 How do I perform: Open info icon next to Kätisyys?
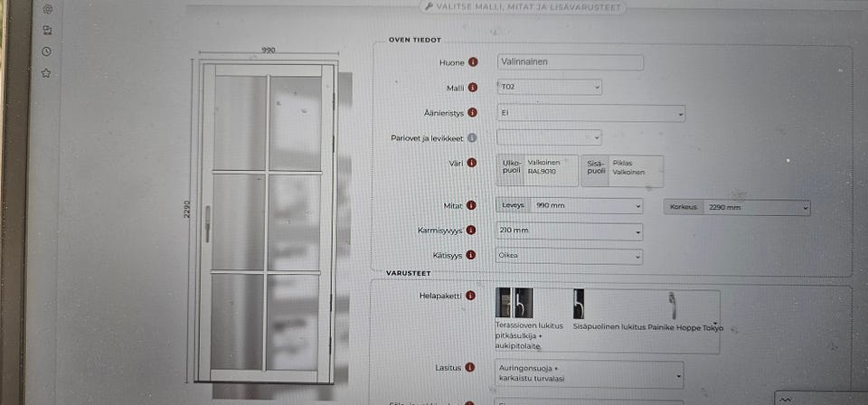pos(470,255)
